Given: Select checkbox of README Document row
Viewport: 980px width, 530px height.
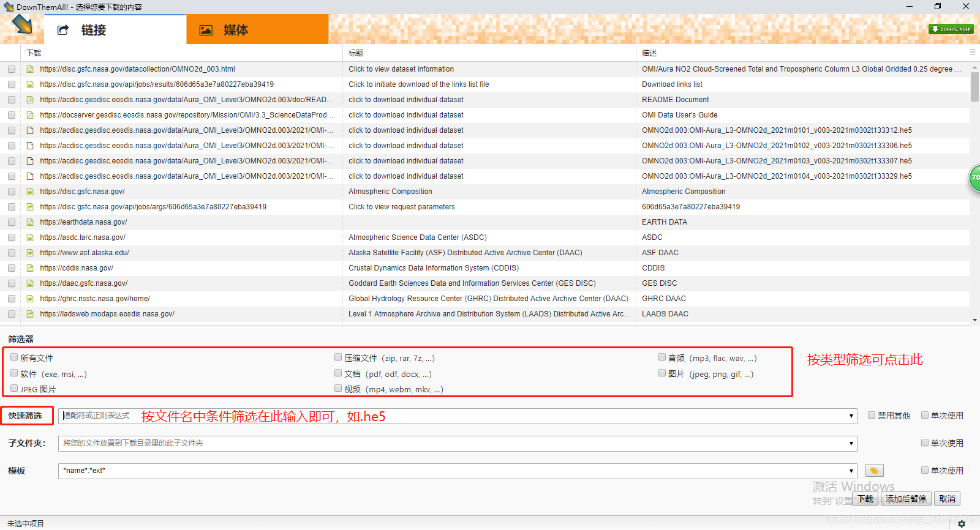Looking at the screenshot, I should point(12,100).
